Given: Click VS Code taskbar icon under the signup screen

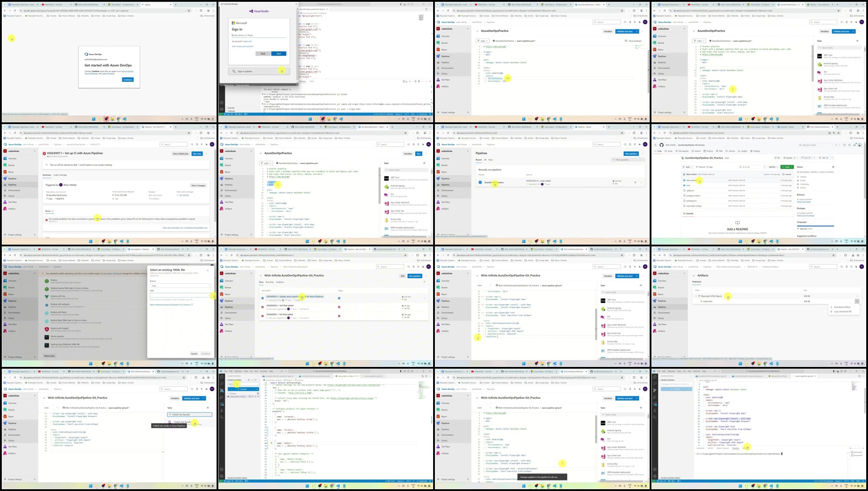Looking at the screenshot, I should 125,119.
